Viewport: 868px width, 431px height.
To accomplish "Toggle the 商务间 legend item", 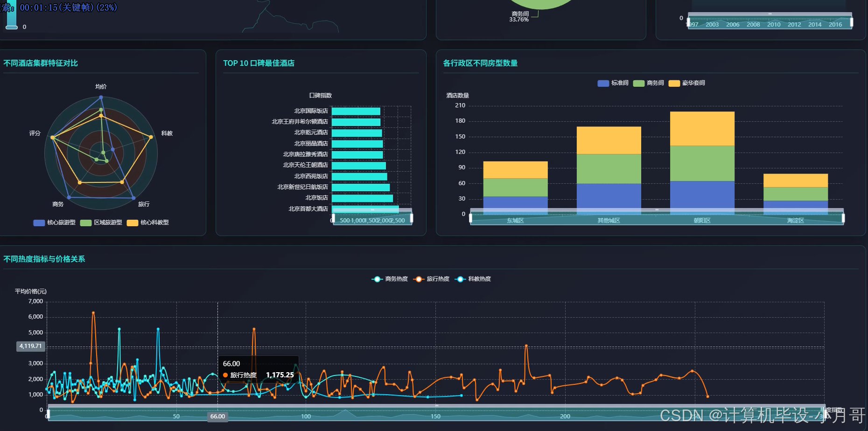I will (648, 83).
